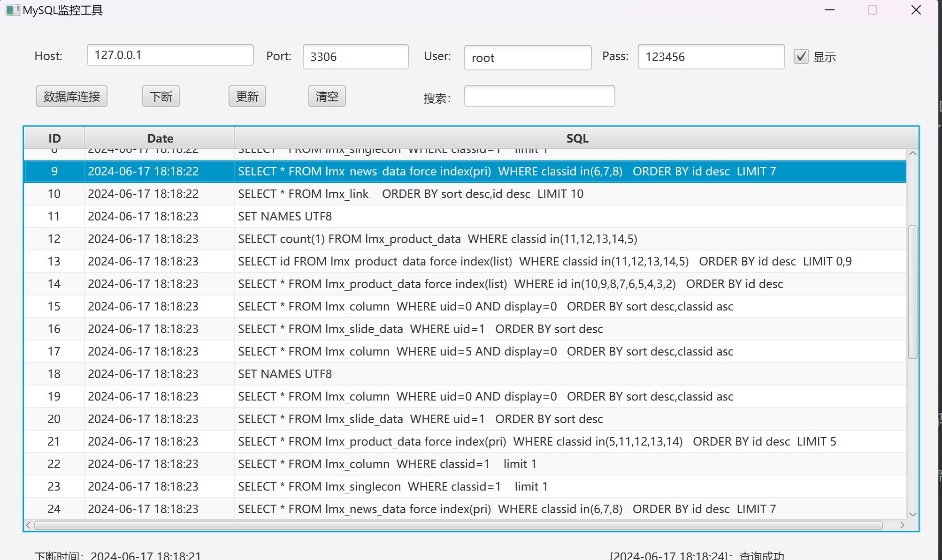The width and height of the screenshot is (942, 560).
Task: Click the 下断时间 status text
Action: point(118,555)
